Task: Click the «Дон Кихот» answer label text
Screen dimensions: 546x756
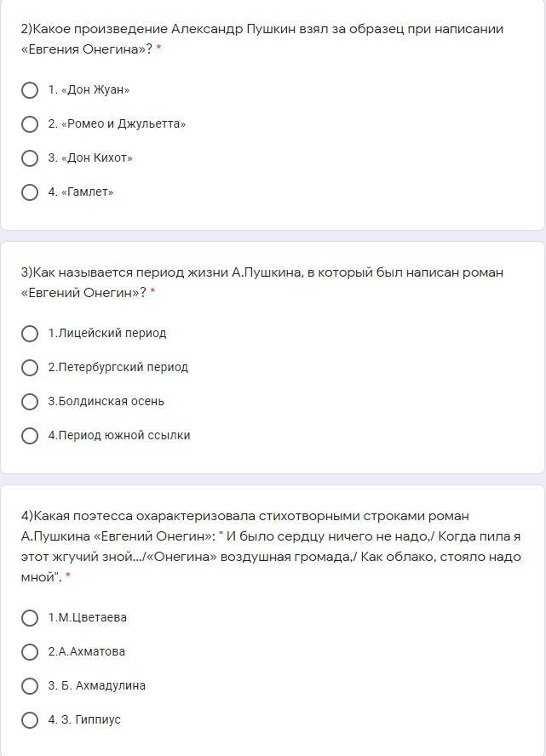Action: pyautogui.click(x=90, y=158)
